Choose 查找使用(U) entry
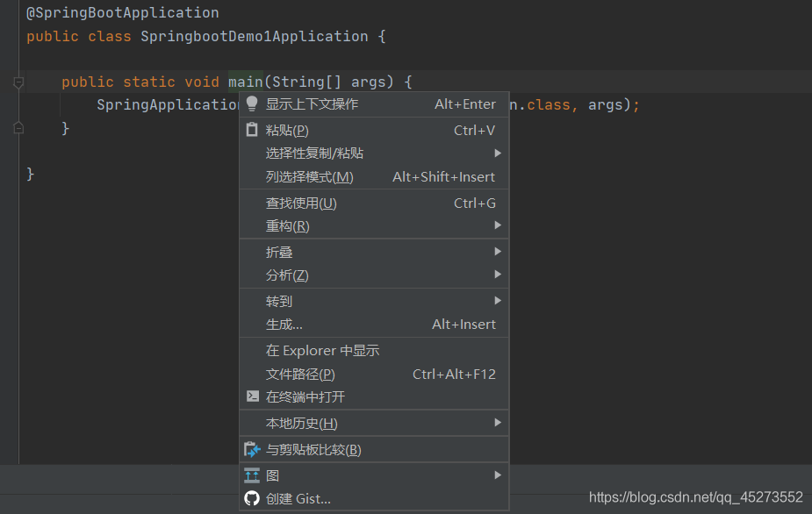Viewport: 812px width, 514px height. pyautogui.click(x=374, y=203)
